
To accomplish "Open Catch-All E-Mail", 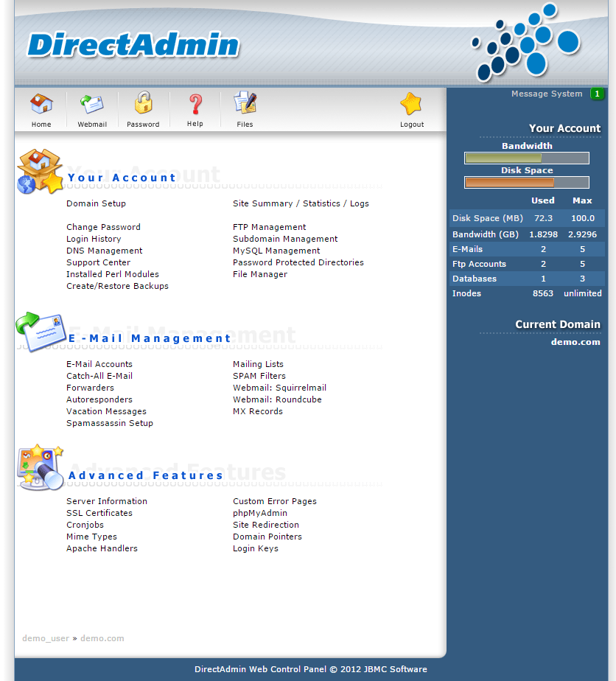I will [x=99, y=376].
